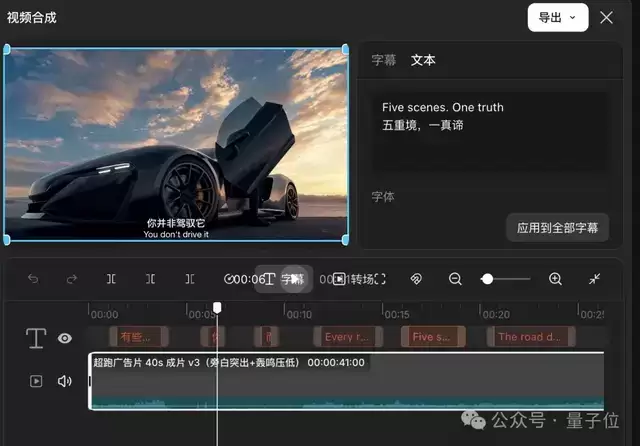Click the timeline zoom slider handle
The height and width of the screenshot is (446, 640).
(487, 279)
